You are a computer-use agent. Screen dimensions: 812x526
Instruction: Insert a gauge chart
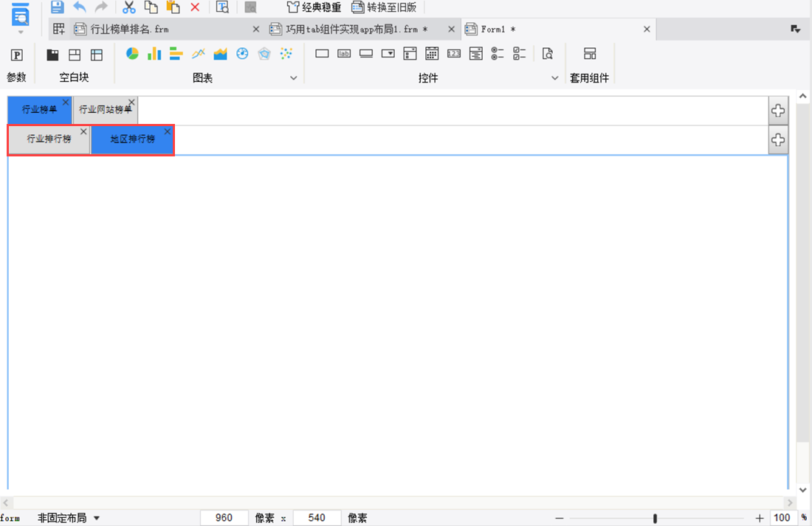click(242, 53)
